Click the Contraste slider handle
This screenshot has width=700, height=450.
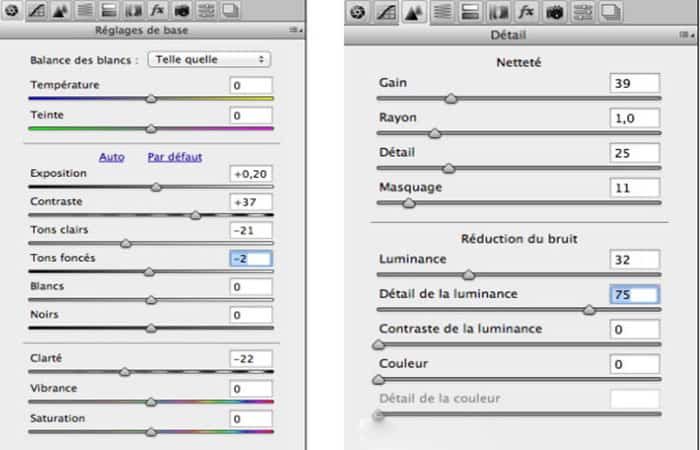click(x=195, y=216)
